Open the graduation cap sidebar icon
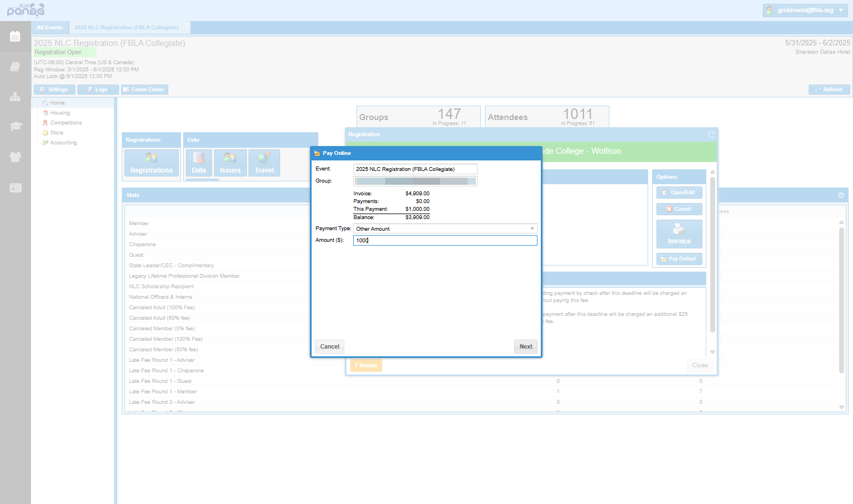 15,127
